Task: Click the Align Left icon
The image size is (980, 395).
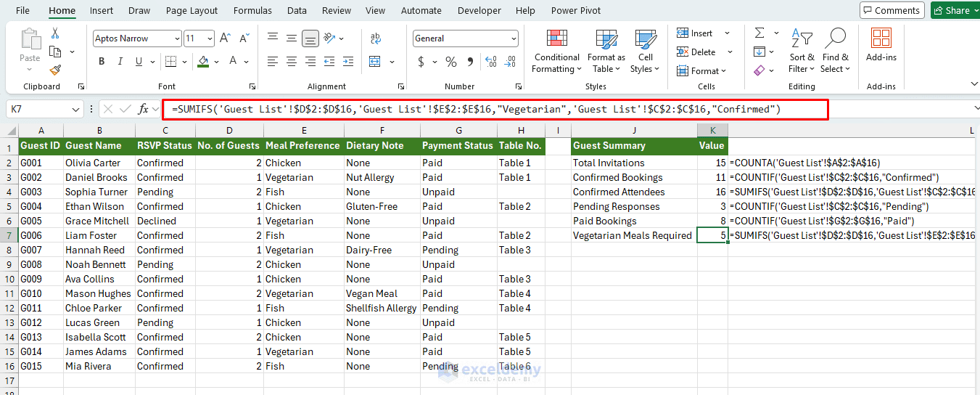Action: coord(273,62)
